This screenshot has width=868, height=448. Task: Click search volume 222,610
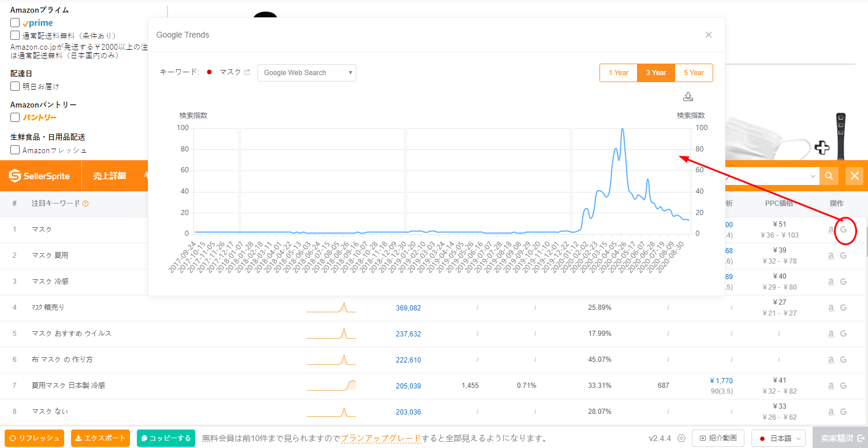[408, 360]
